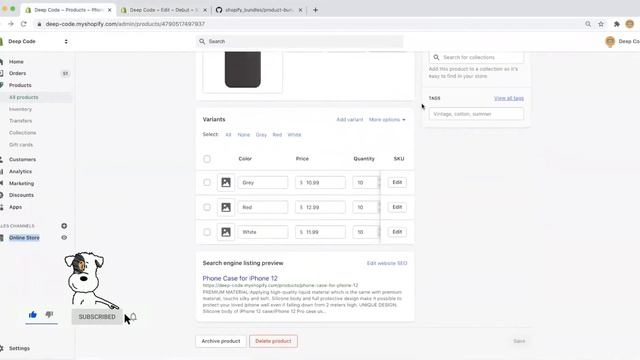Bookmark page with star icon
640x360 pixels.
coord(601,24)
